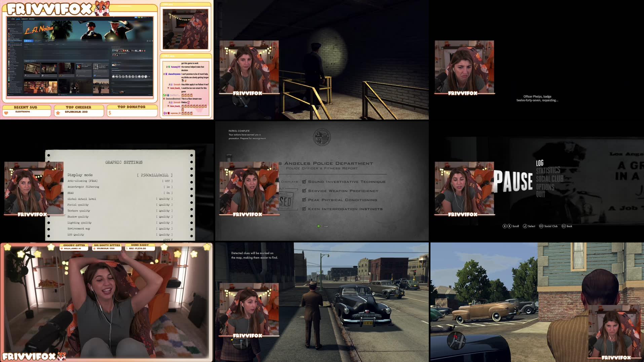This screenshot has height=362, width=644.
Task: Change Anti-aliasing (FXAA) Off value
Action: point(167,181)
